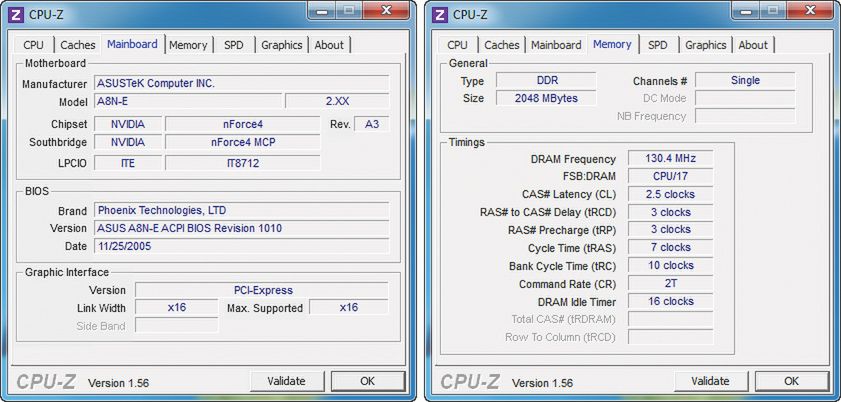The width and height of the screenshot is (841, 402).
Task: Open the About tab in the left window
Action: 329,45
